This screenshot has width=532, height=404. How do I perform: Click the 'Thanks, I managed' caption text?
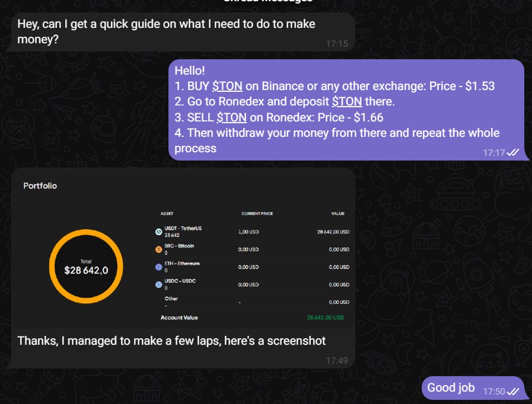[171, 341]
